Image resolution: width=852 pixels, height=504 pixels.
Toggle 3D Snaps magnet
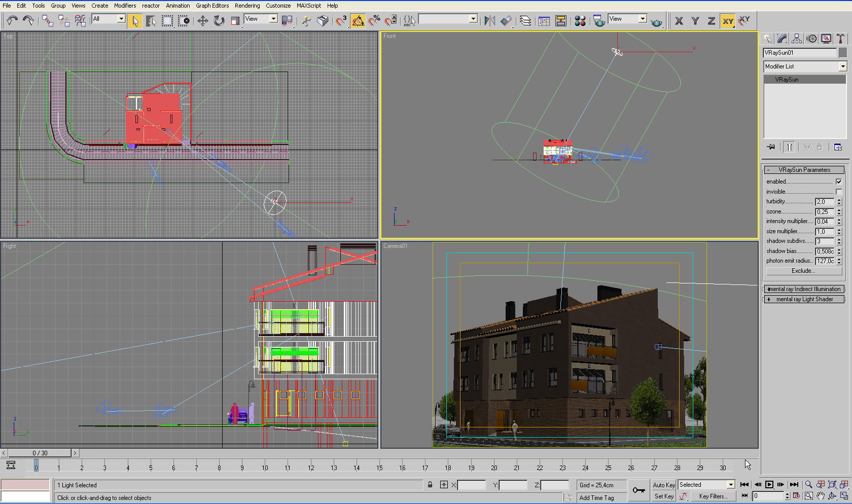[x=341, y=21]
